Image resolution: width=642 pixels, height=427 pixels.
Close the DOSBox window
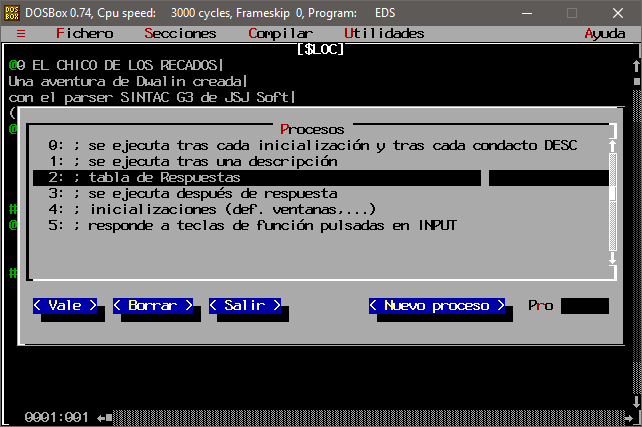pos(618,13)
